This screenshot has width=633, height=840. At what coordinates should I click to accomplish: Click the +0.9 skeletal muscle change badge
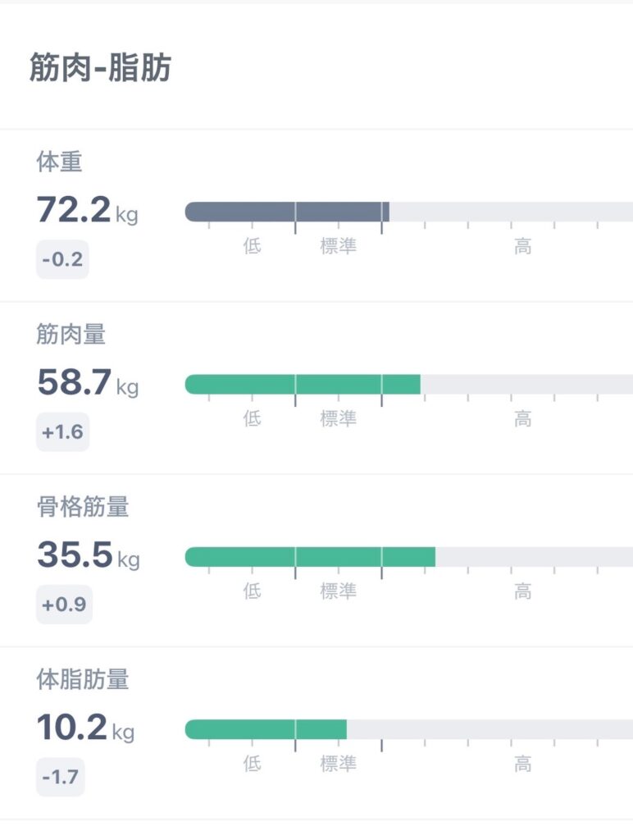point(63,605)
